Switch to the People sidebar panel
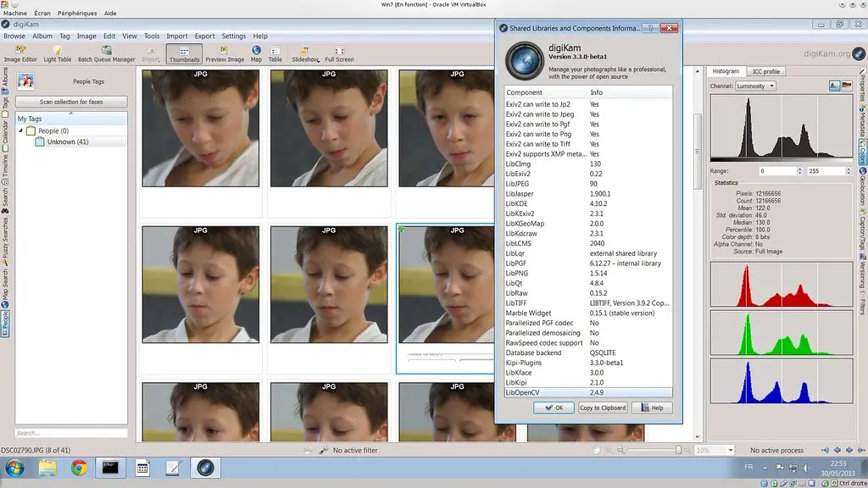 pyautogui.click(x=6, y=322)
